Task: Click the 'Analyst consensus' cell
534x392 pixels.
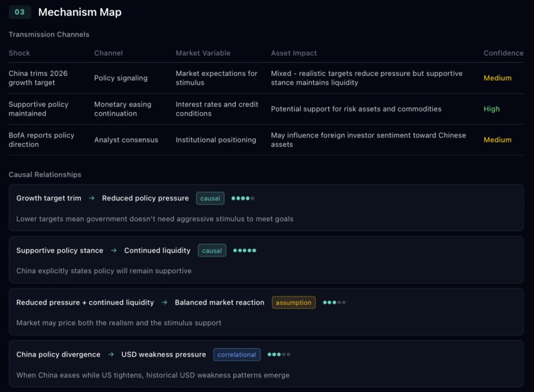Action: tap(126, 140)
